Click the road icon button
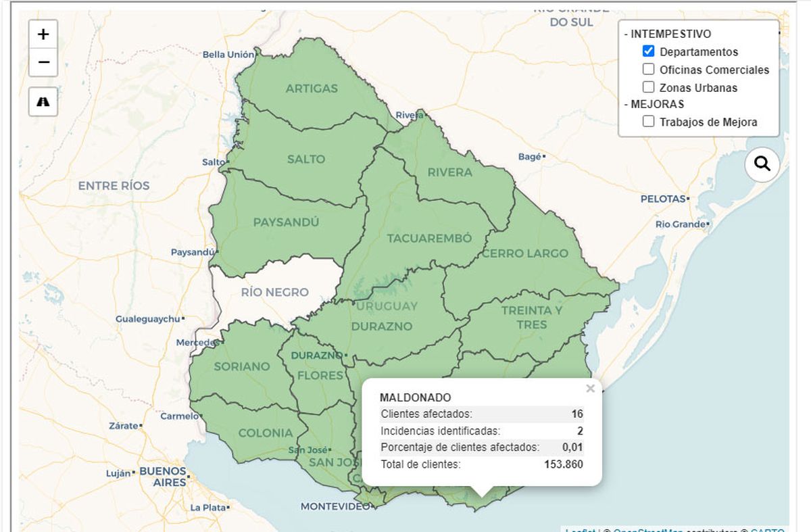The width and height of the screenshot is (811, 532). coord(43,101)
